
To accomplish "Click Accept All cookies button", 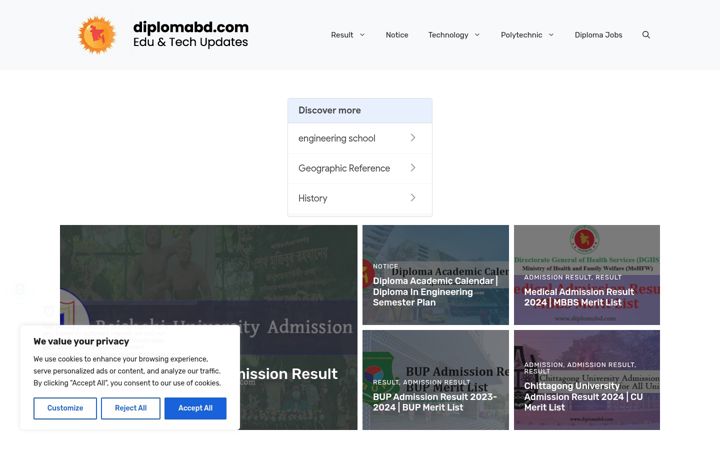I will [195, 408].
